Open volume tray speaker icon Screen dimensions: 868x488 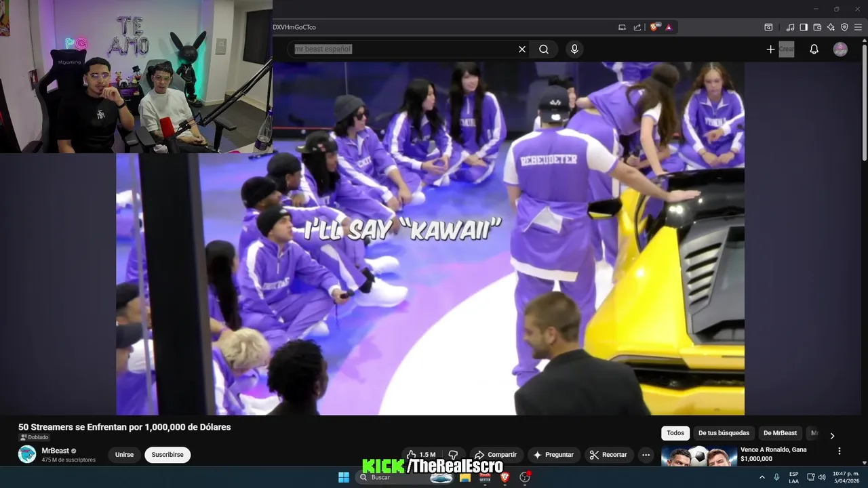(x=822, y=477)
